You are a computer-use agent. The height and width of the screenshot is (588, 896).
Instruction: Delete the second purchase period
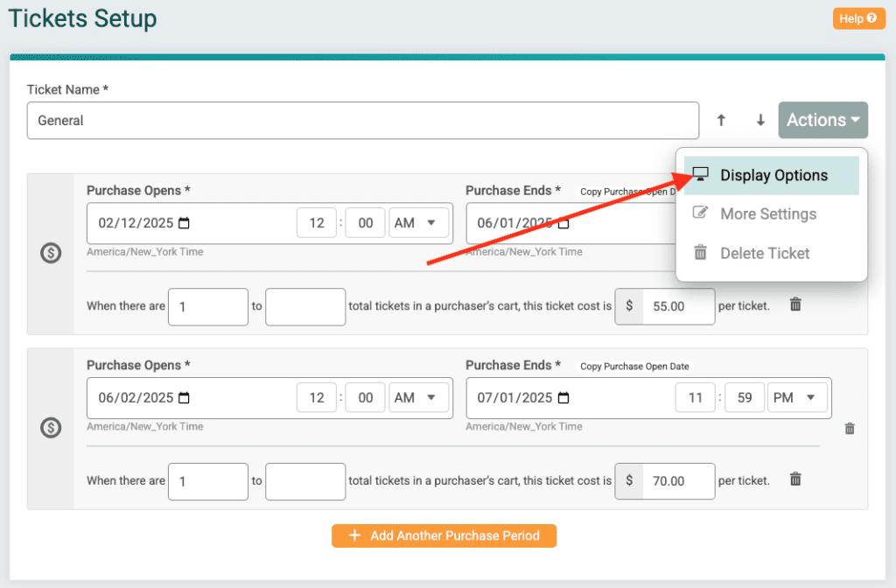point(850,428)
